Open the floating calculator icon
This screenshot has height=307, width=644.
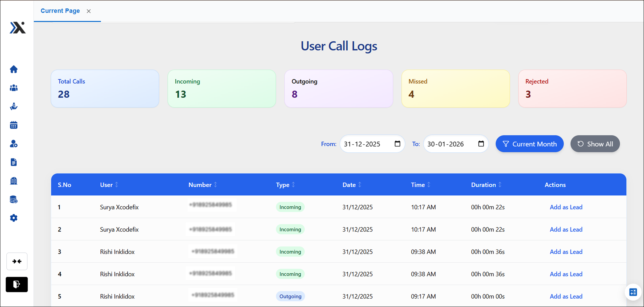click(x=633, y=292)
